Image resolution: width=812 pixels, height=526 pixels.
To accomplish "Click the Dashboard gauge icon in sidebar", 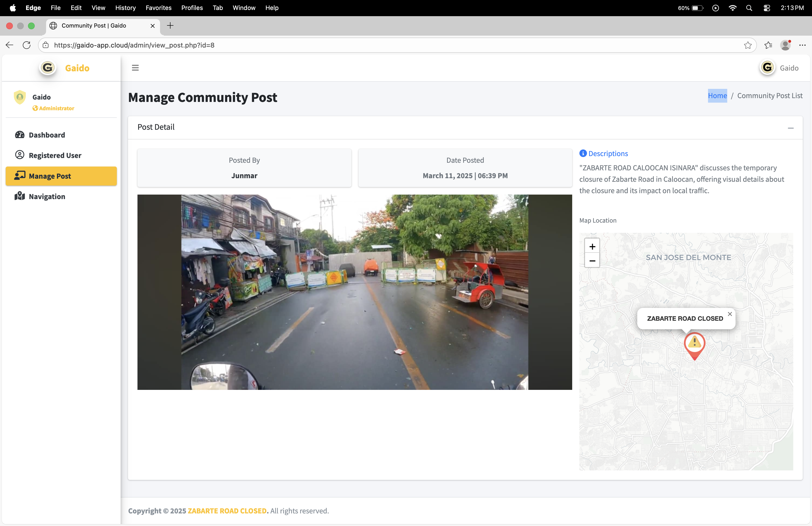I will coord(20,134).
